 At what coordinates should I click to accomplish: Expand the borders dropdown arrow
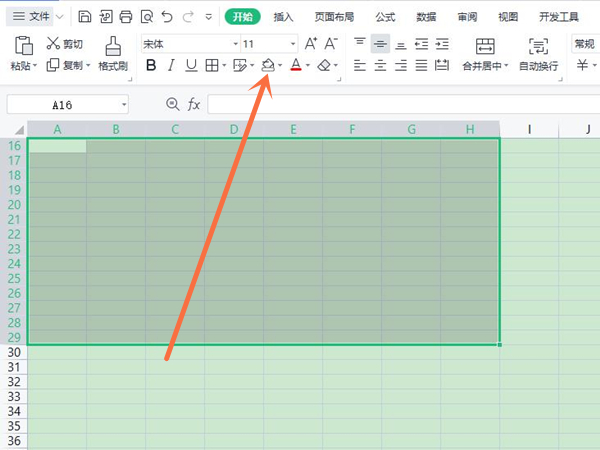[224, 65]
